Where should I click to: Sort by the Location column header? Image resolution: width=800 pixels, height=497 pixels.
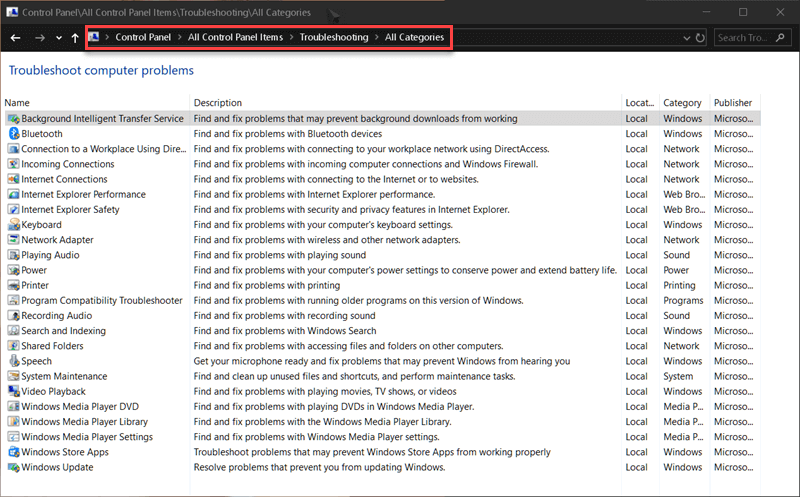point(640,103)
